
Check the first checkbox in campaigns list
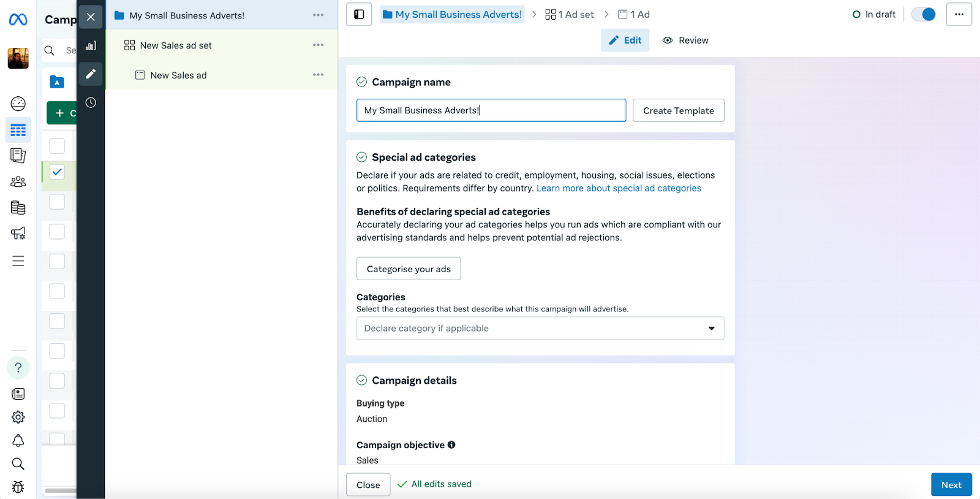57,146
